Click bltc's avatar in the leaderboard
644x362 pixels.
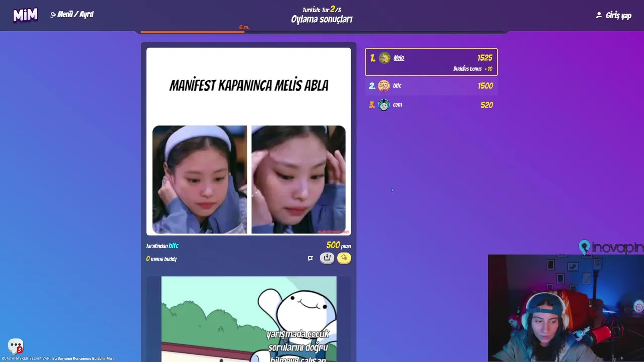coord(384,86)
